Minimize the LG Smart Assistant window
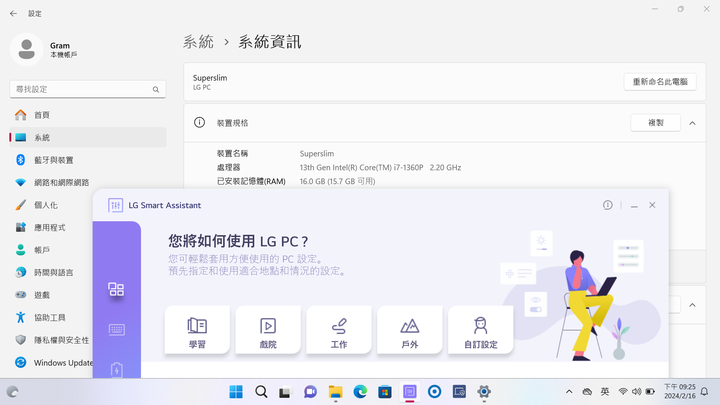720x405 pixels. pyautogui.click(x=634, y=206)
